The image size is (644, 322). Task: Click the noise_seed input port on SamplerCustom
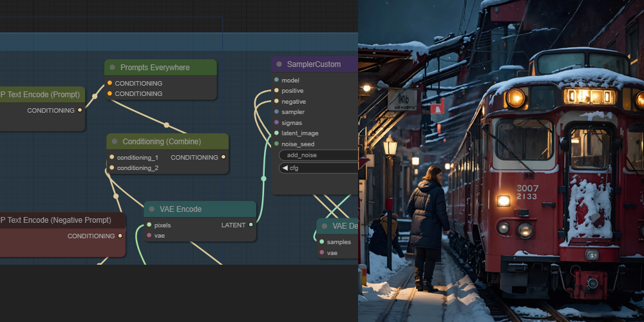pos(276,144)
